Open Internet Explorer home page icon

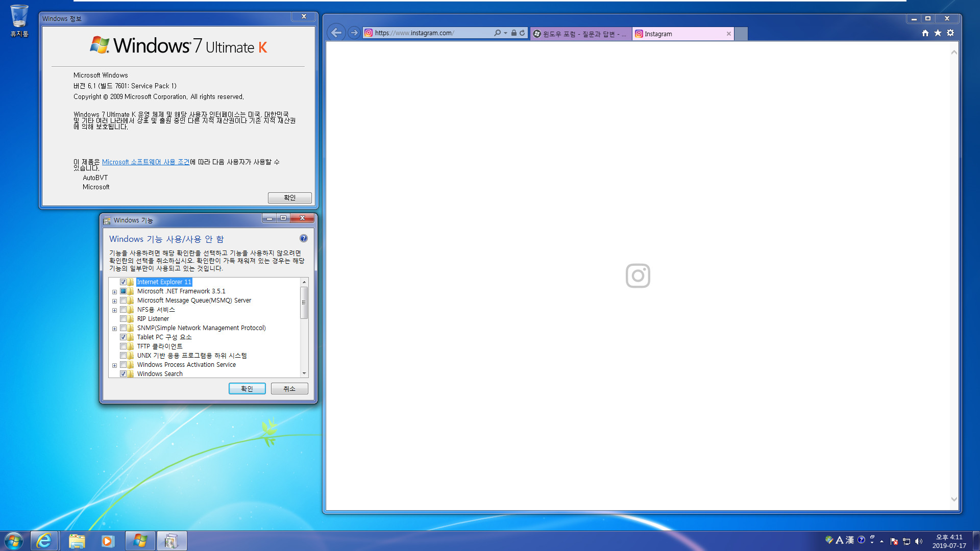[925, 33]
